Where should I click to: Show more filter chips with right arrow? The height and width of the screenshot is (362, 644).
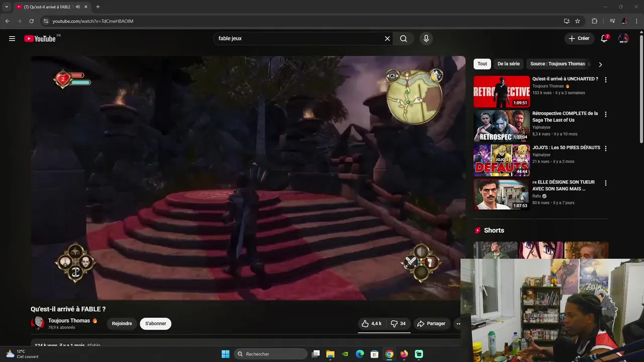click(600, 64)
